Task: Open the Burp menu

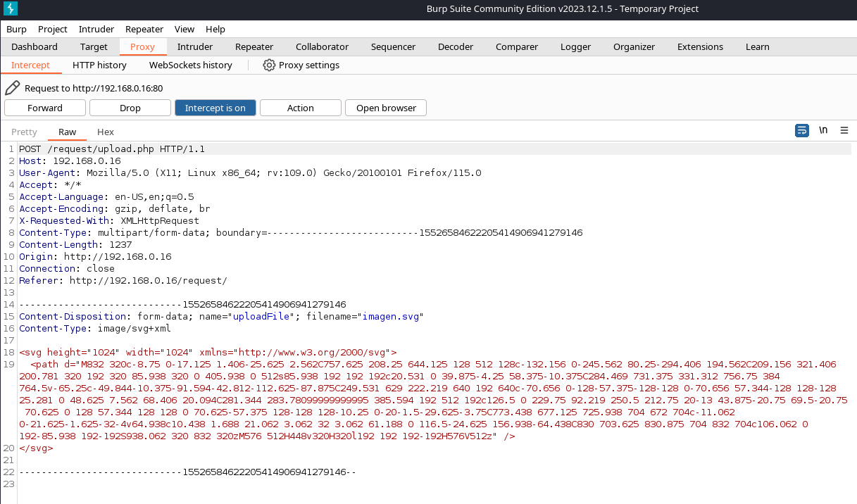Action: [16, 29]
